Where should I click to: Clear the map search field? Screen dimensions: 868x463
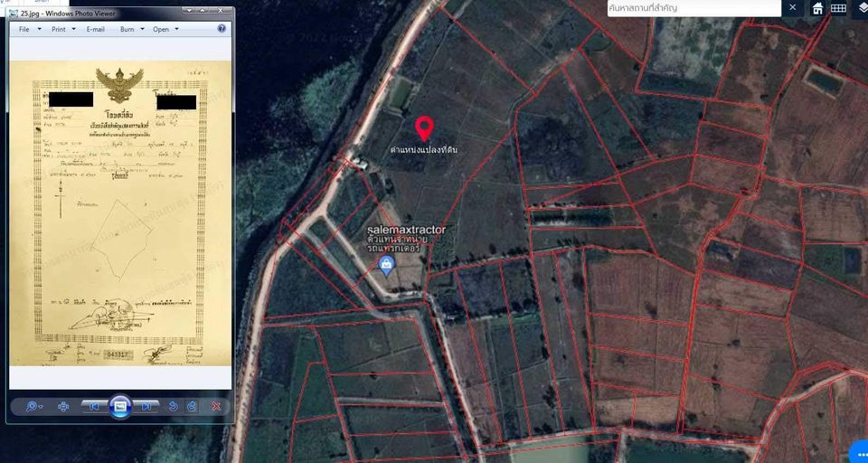(x=793, y=7)
